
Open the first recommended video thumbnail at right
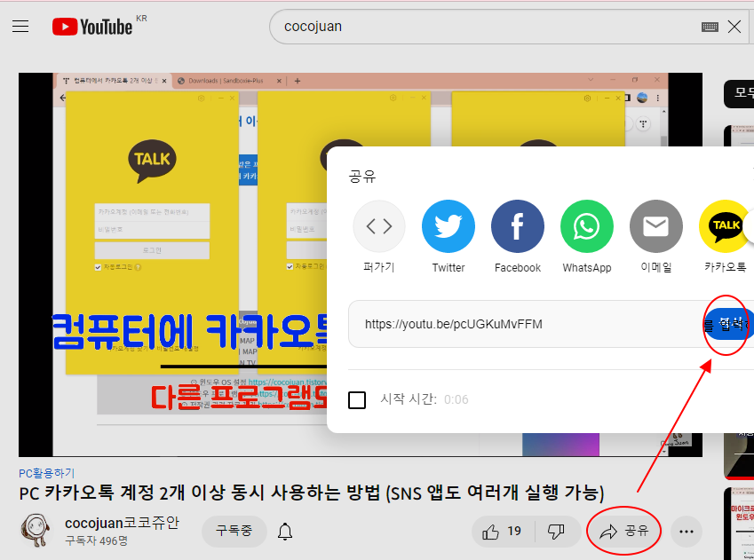click(739, 136)
